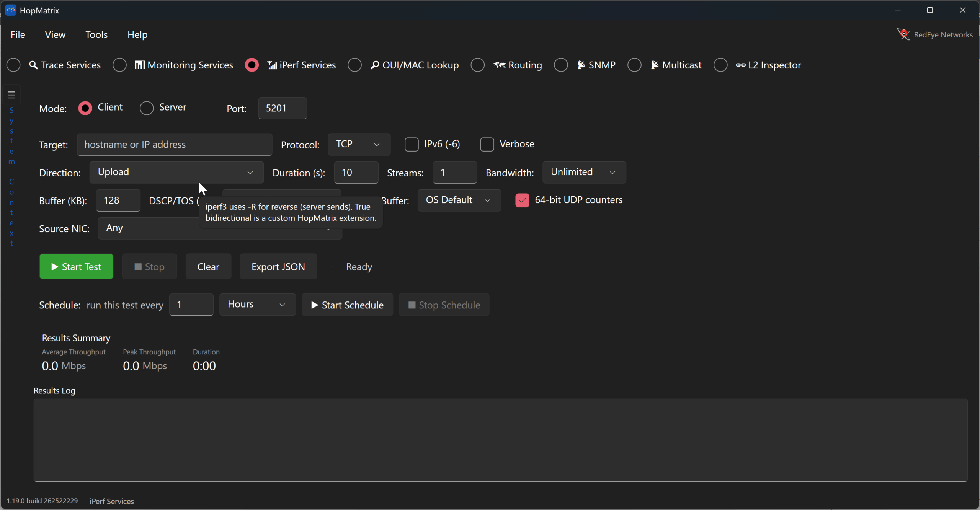Screen dimensions: 980x510
Task: Click the Monitoring Services chart icon
Action: (x=140, y=65)
